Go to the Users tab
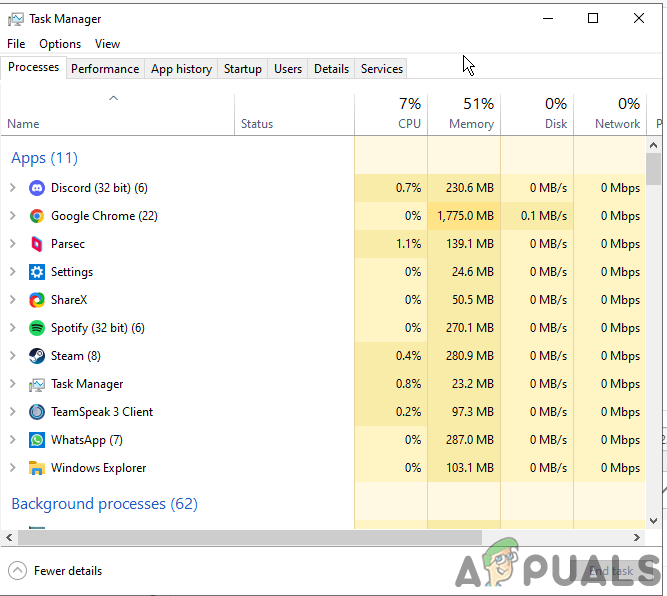The image size is (667, 596). tap(288, 69)
